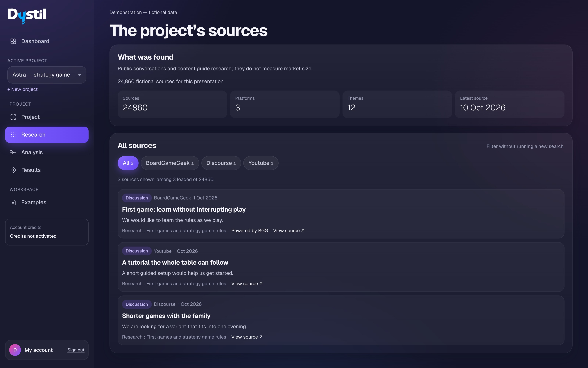The height and width of the screenshot is (368, 588).
Task: Click the Analysis branch icon
Action: click(x=13, y=152)
